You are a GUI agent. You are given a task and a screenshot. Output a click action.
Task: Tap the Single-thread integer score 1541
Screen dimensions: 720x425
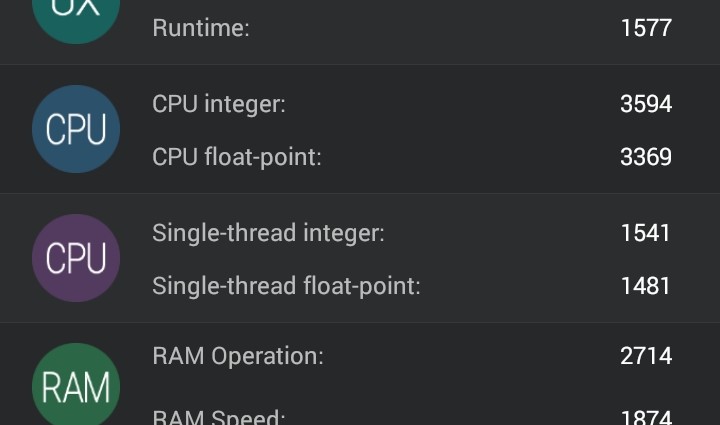(645, 233)
